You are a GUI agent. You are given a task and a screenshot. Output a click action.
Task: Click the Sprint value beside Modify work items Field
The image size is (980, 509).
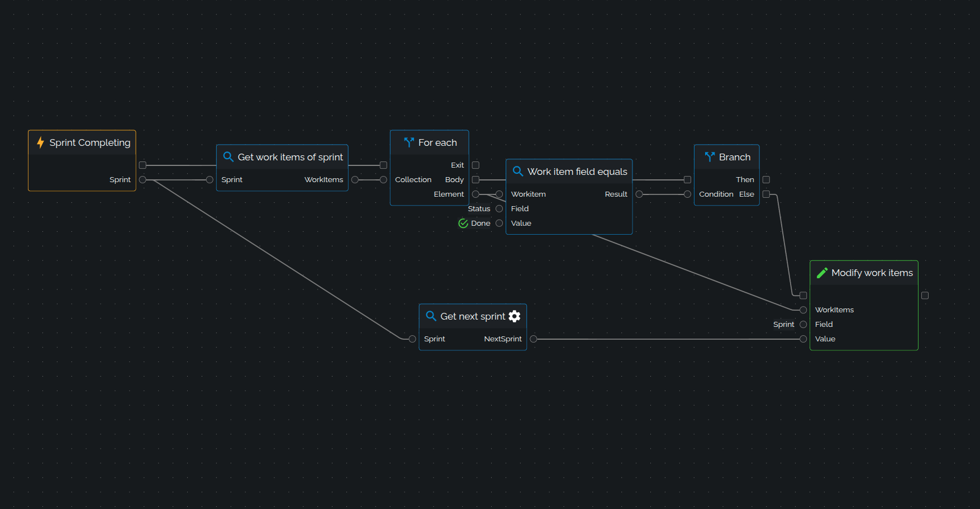click(x=783, y=325)
